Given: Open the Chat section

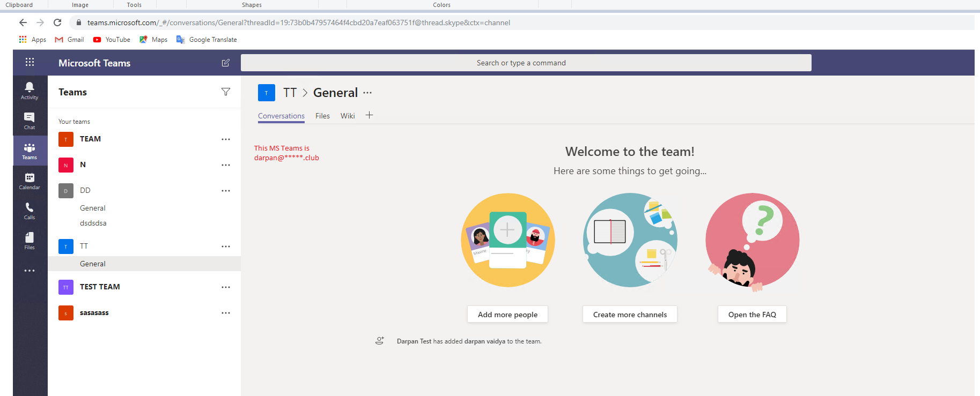Looking at the screenshot, I should point(30,121).
